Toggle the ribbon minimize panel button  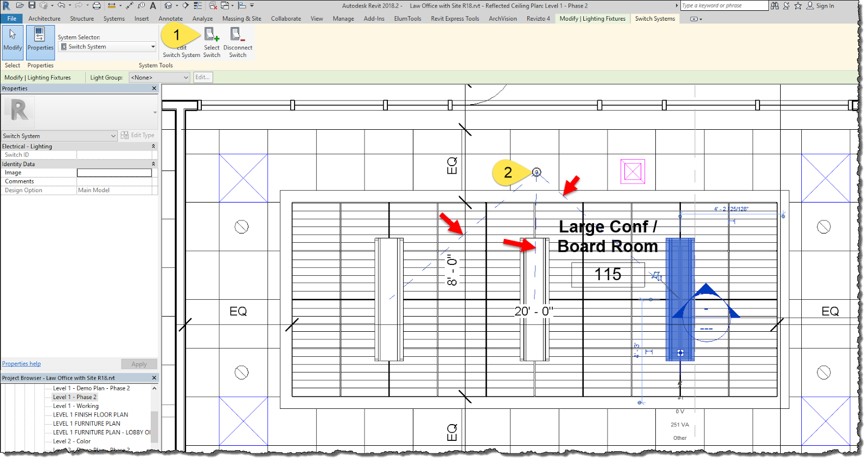694,19
